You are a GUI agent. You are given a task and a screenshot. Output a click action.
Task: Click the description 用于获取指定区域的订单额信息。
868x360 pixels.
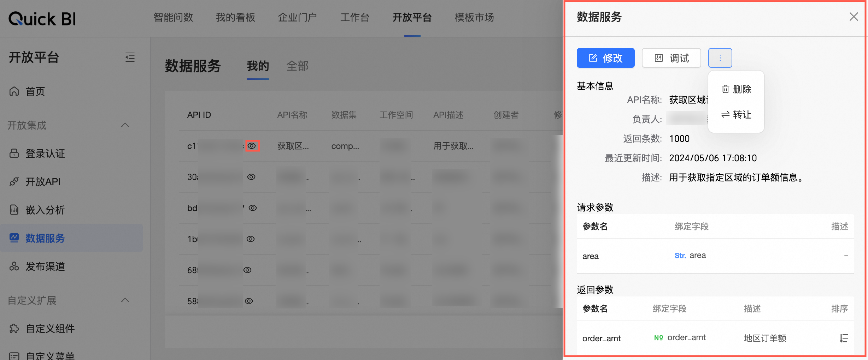tap(737, 177)
